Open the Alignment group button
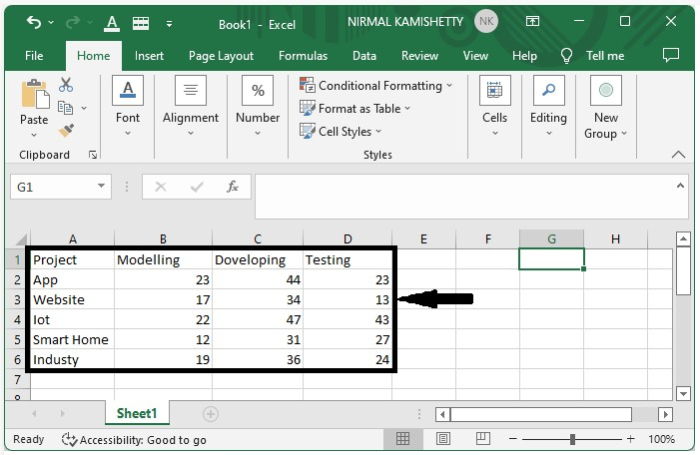 (191, 106)
